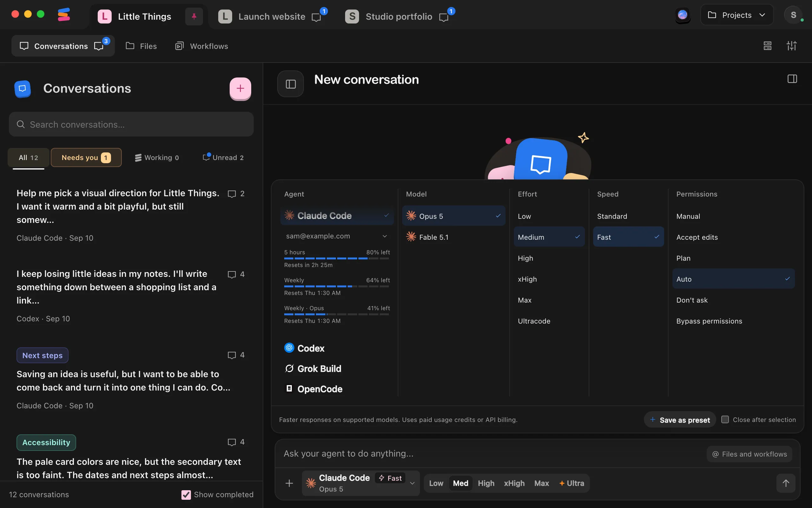Select the Fable 5.1 model
Viewport: 812px width, 508px height.
pos(453,237)
